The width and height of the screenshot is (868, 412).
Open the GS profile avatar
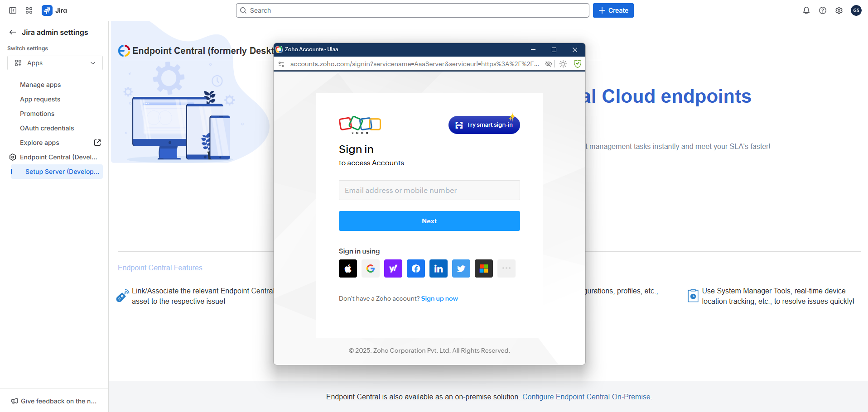856,10
